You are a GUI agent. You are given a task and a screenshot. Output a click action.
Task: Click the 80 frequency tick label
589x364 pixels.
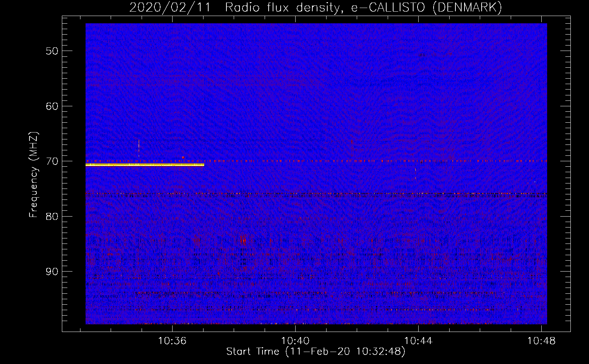tap(52, 217)
